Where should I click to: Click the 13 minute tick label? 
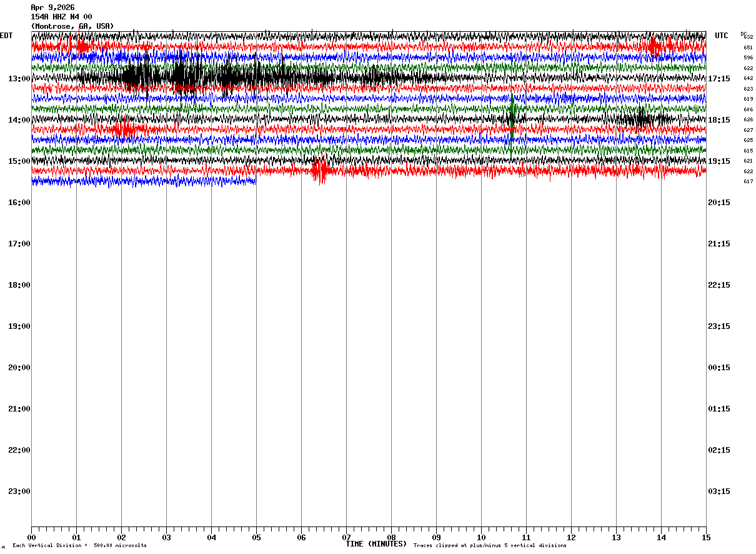[x=616, y=538]
